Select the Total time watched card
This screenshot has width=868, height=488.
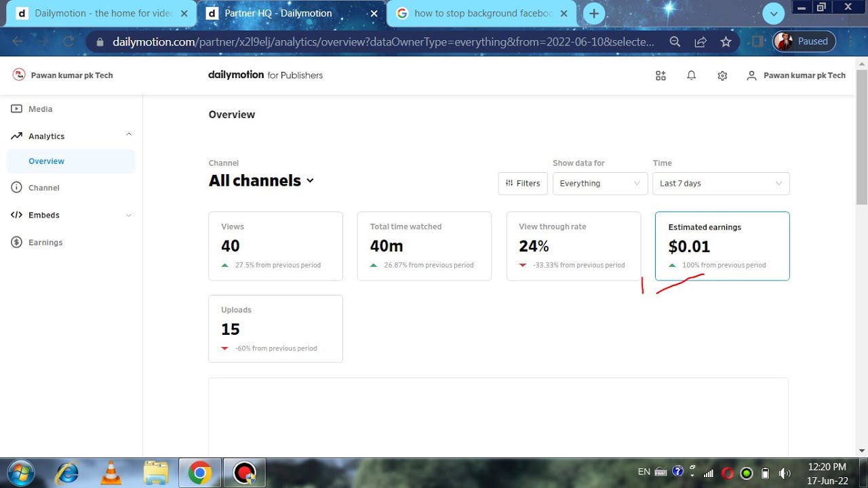coord(424,246)
